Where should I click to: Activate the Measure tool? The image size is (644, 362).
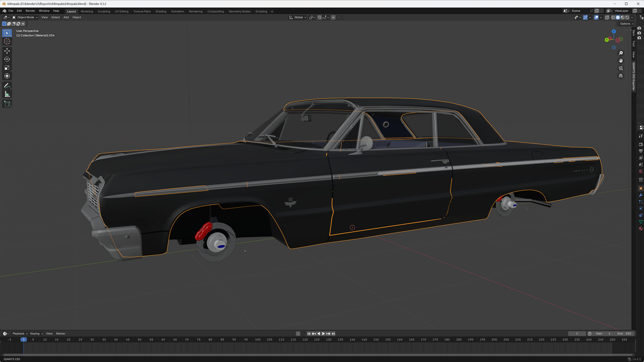click(x=7, y=94)
